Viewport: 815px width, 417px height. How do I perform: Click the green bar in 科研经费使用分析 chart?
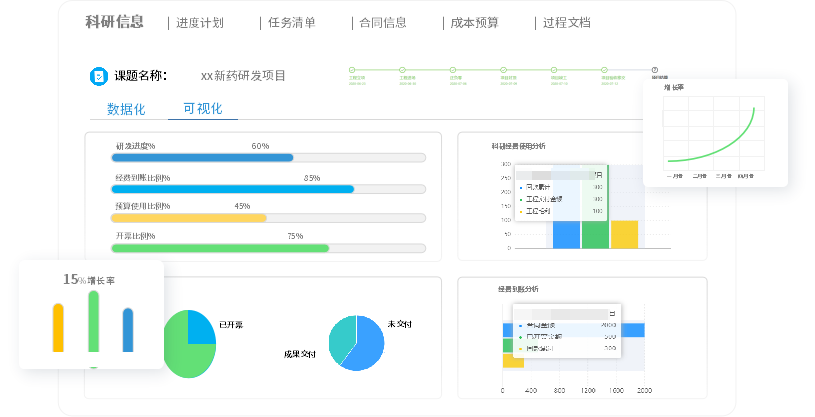pos(595,234)
